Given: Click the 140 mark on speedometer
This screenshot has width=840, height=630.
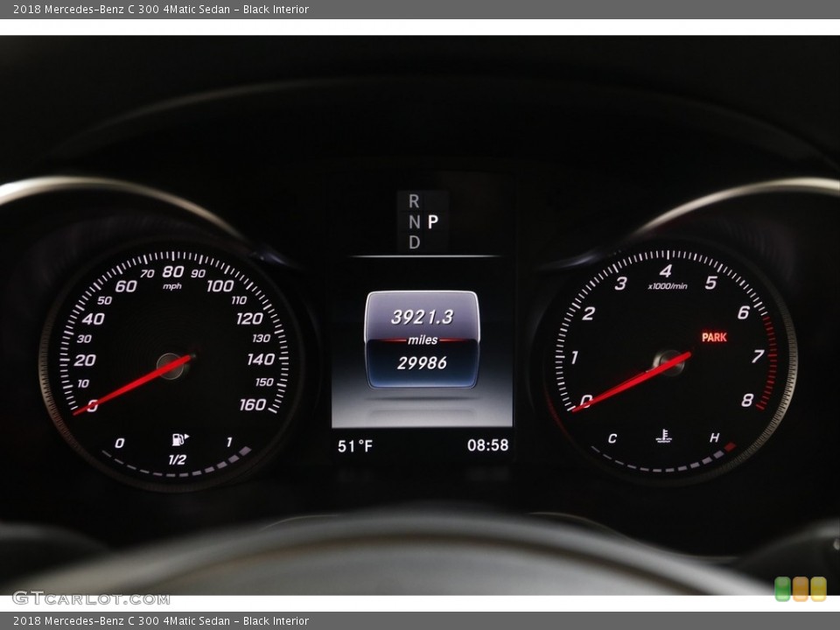Looking at the screenshot, I should coord(261,359).
